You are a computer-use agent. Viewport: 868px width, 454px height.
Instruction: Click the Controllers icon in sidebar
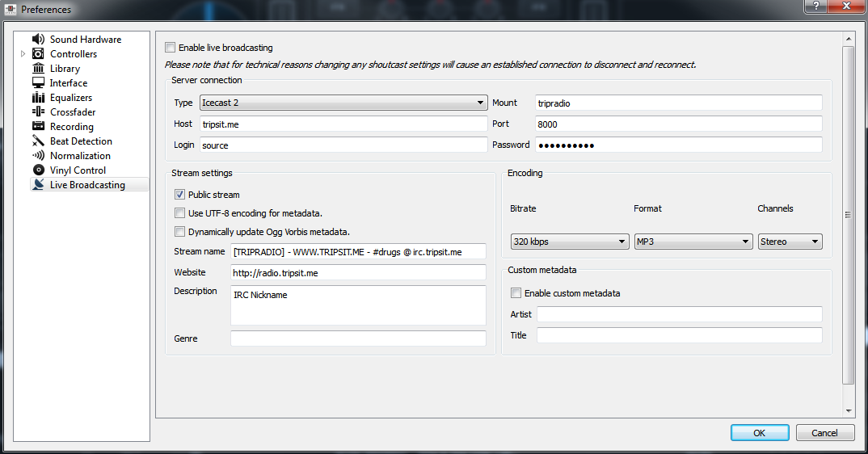[38, 53]
